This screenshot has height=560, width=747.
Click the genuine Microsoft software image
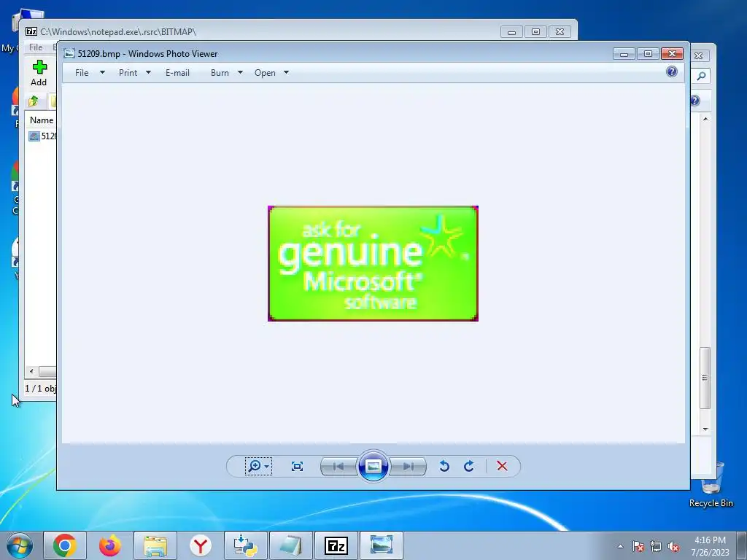[x=373, y=263]
